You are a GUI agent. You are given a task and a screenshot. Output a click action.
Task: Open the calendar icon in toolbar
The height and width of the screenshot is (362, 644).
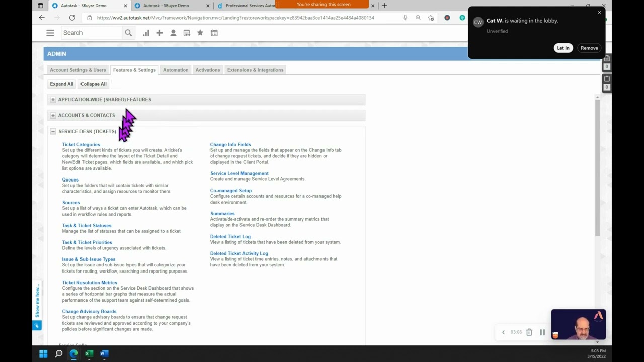tap(214, 33)
